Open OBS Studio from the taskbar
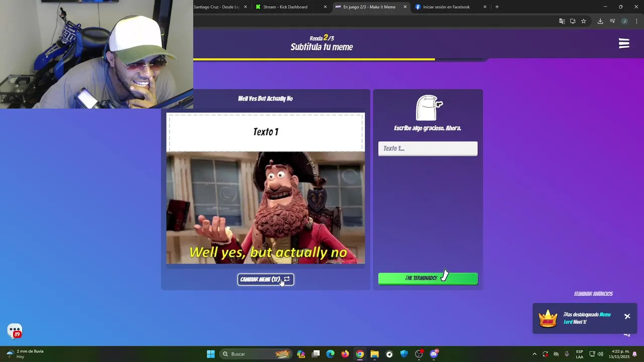 [x=419, y=354]
